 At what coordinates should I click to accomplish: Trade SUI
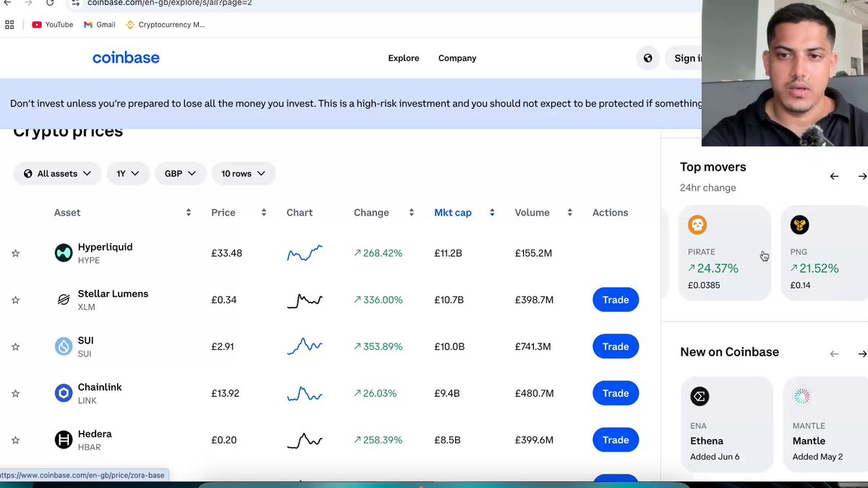(x=616, y=347)
